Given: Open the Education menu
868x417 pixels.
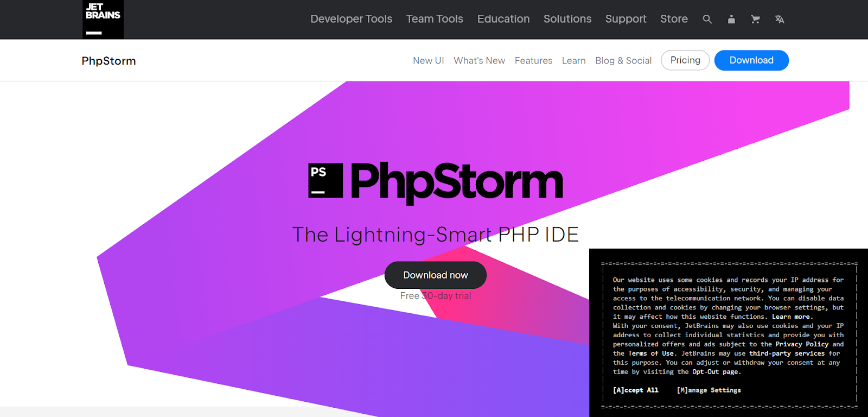Looking at the screenshot, I should (503, 19).
